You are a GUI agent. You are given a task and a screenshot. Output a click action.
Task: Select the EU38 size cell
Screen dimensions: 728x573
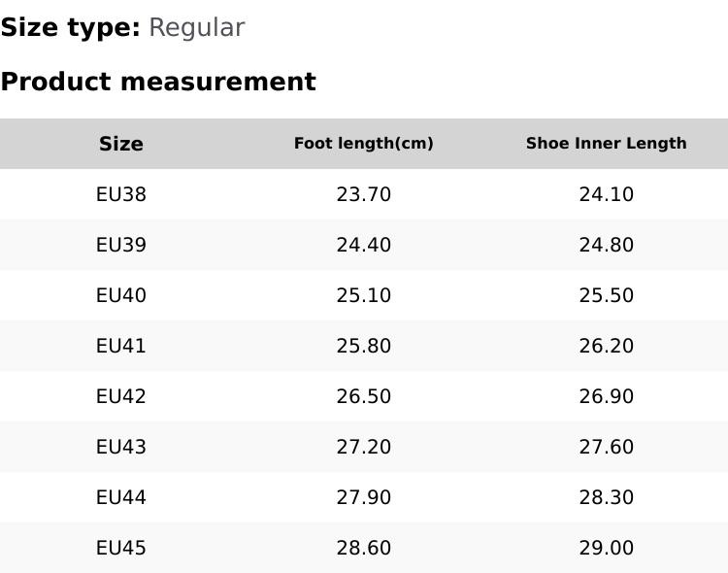(x=121, y=194)
